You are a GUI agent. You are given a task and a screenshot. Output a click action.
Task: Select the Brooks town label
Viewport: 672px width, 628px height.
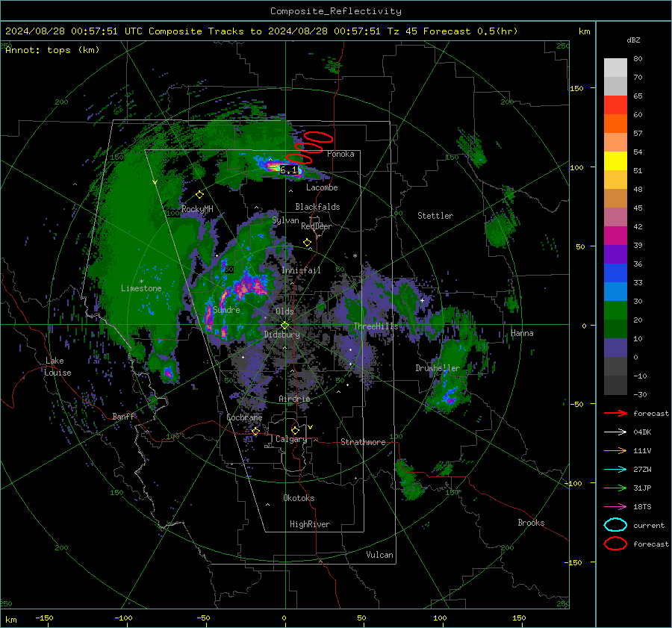click(x=531, y=523)
